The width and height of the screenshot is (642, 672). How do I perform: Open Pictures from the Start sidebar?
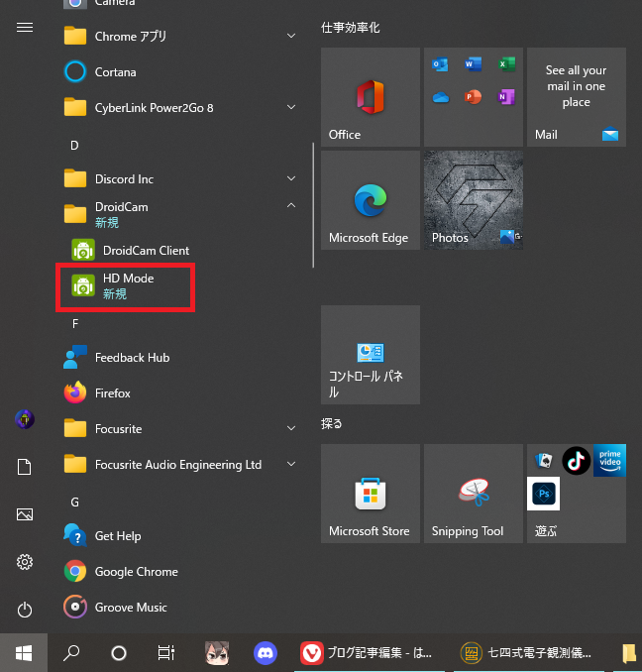coord(25,514)
